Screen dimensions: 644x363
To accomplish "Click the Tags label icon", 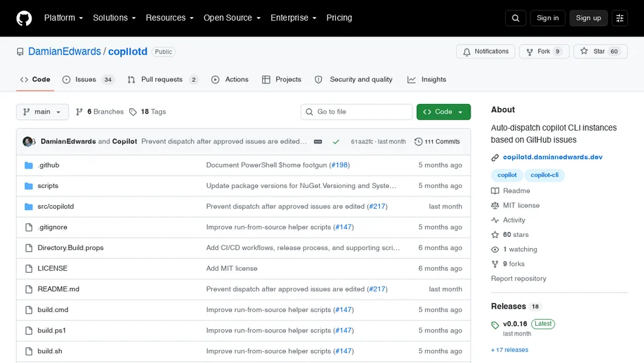I will pyautogui.click(x=133, y=112).
